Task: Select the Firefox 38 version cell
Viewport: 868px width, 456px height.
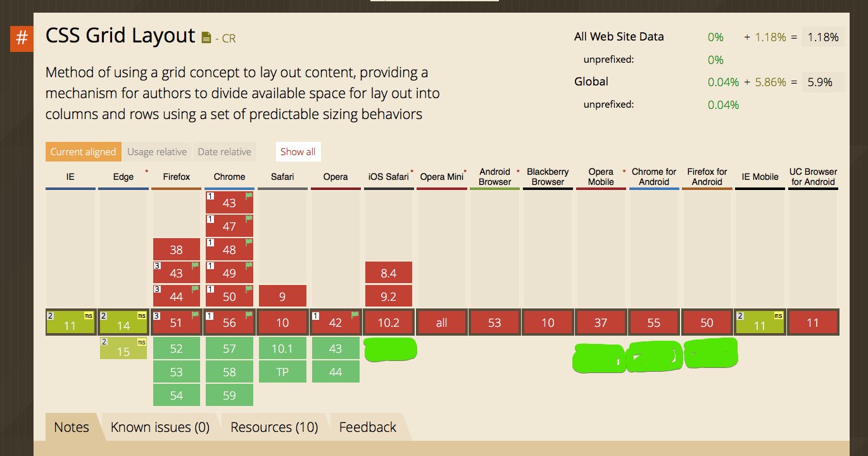Action: tap(176, 250)
